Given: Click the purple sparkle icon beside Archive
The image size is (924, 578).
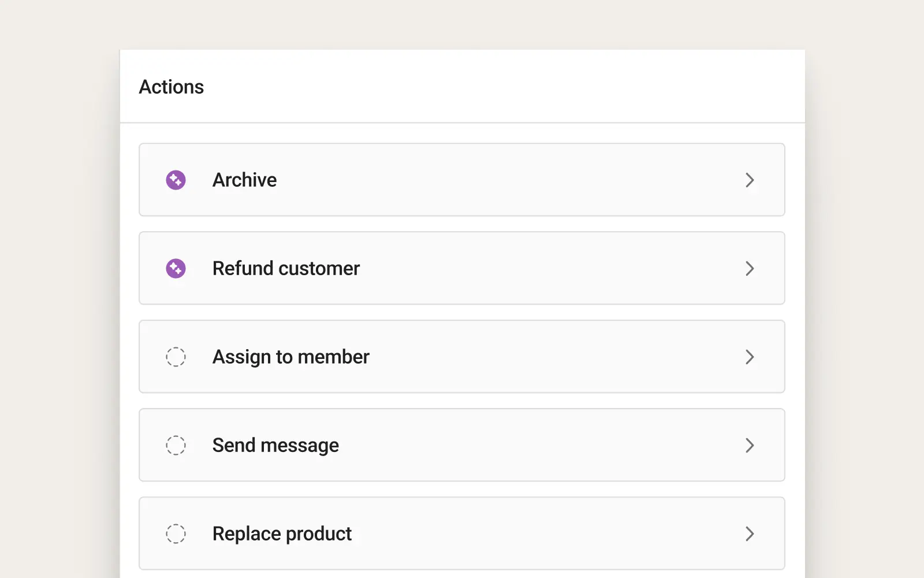Looking at the screenshot, I should tap(176, 180).
